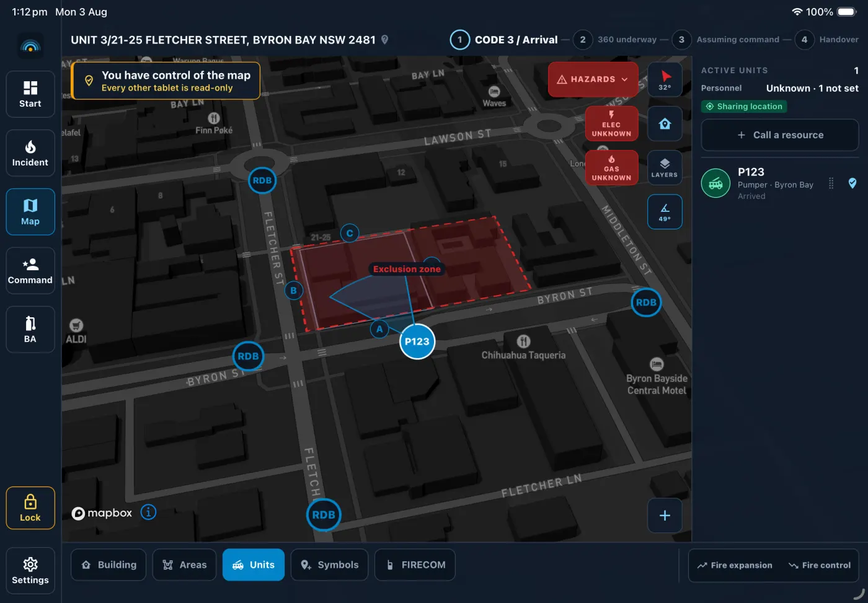Select the Units tab

coord(253,565)
